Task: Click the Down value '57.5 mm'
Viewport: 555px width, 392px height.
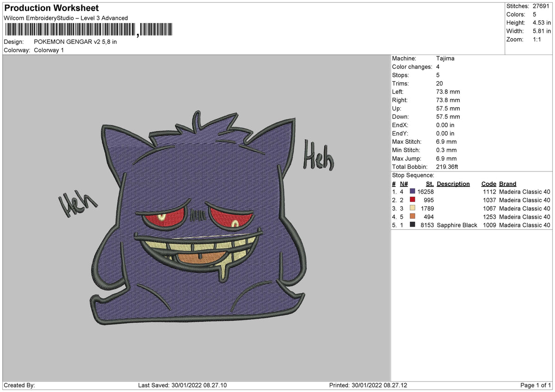Action: pos(448,116)
